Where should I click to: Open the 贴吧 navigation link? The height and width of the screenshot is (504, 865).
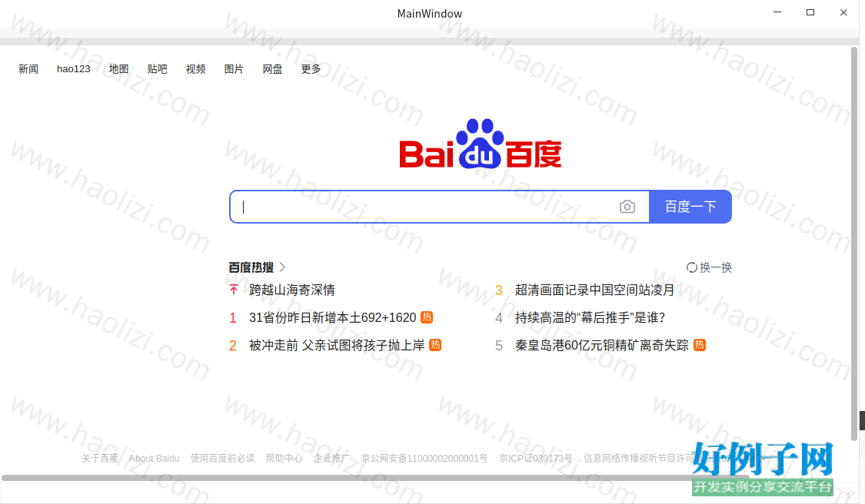click(157, 69)
